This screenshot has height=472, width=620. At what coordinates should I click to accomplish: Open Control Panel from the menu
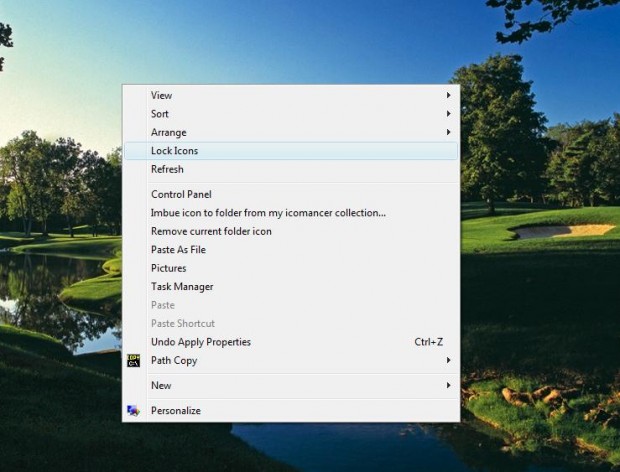coord(181,194)
